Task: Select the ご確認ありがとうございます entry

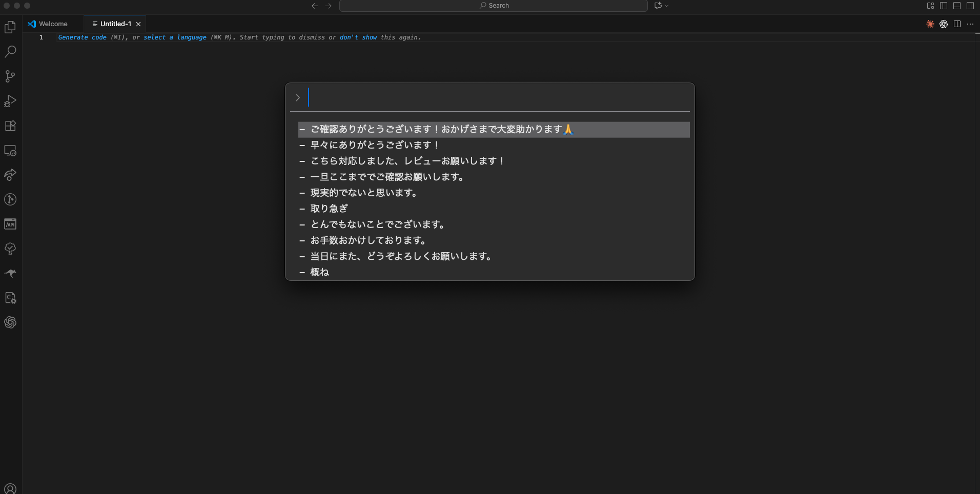Action: click(494, 130)
